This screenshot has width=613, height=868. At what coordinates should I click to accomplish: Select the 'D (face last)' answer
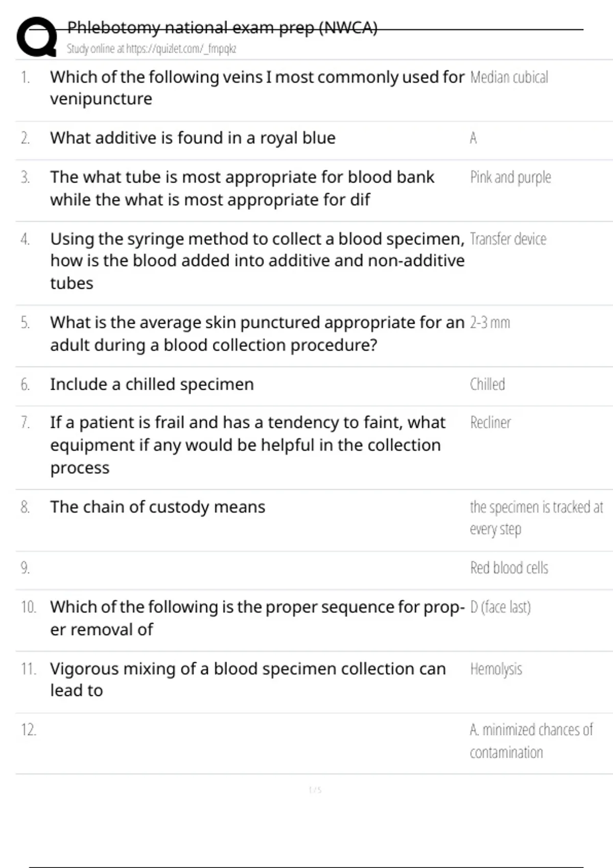500,607
